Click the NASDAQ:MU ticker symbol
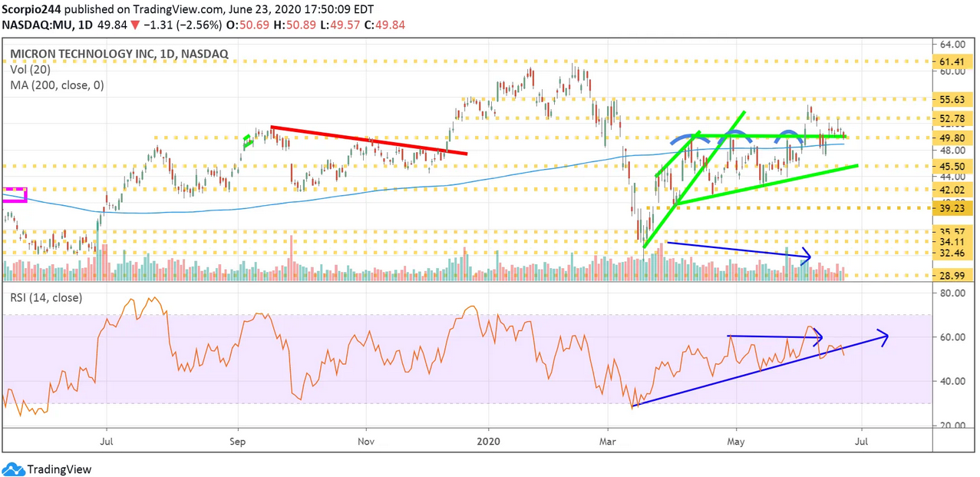 35,25
